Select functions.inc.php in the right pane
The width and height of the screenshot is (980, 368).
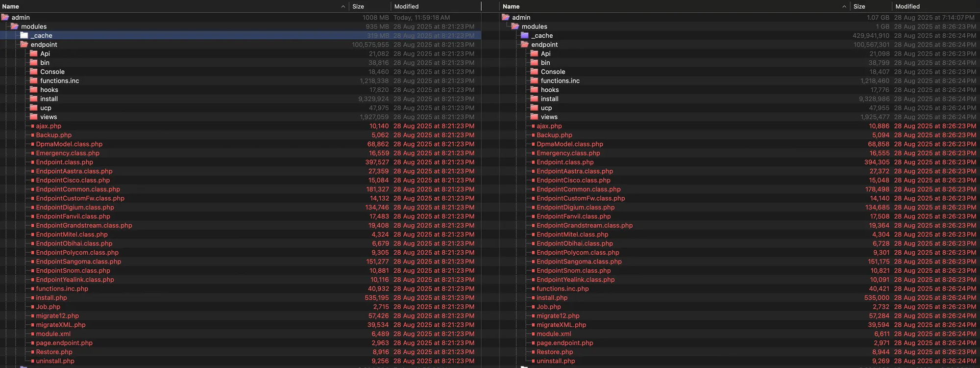563,289
